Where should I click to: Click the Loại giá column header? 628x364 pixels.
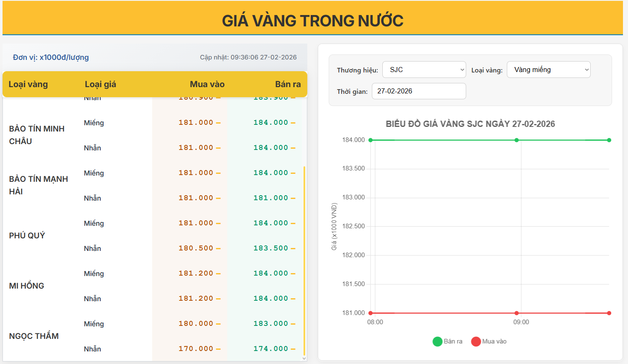tap(101, 84)
